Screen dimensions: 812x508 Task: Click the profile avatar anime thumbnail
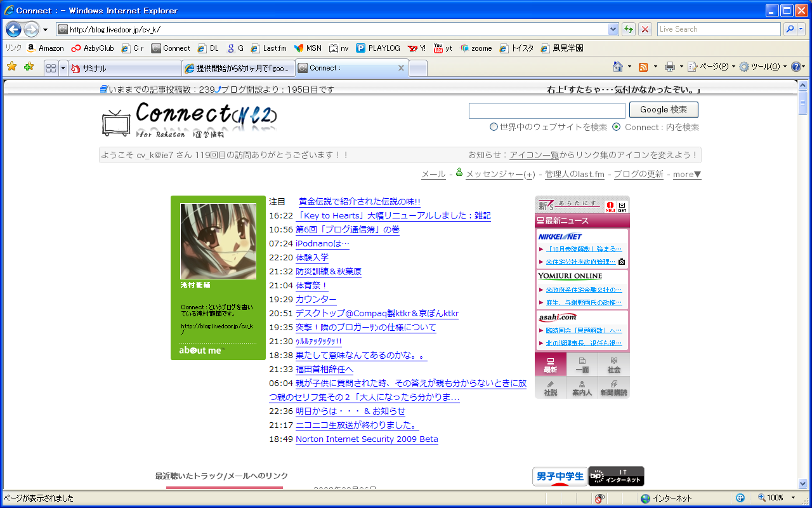tap(218, 241)
